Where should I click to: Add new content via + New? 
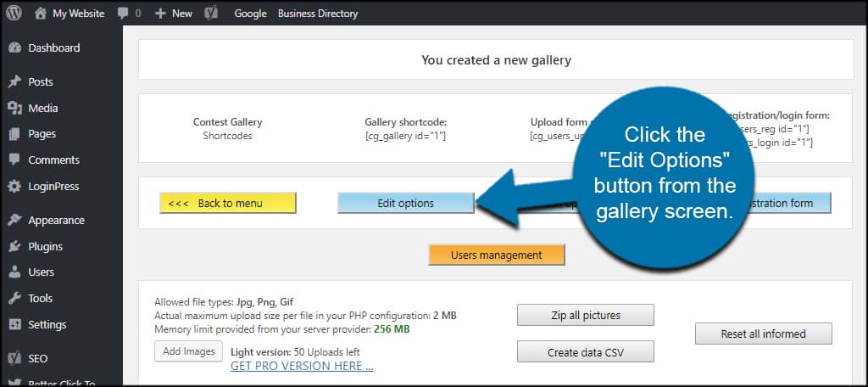pyautogui.click(x=174, y=14)
